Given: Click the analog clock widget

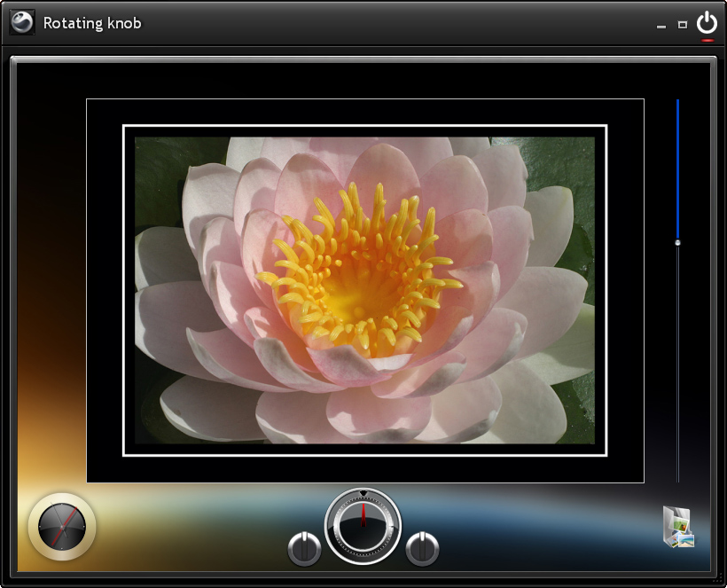Looking at the screenshot, I should click(62, 527).
